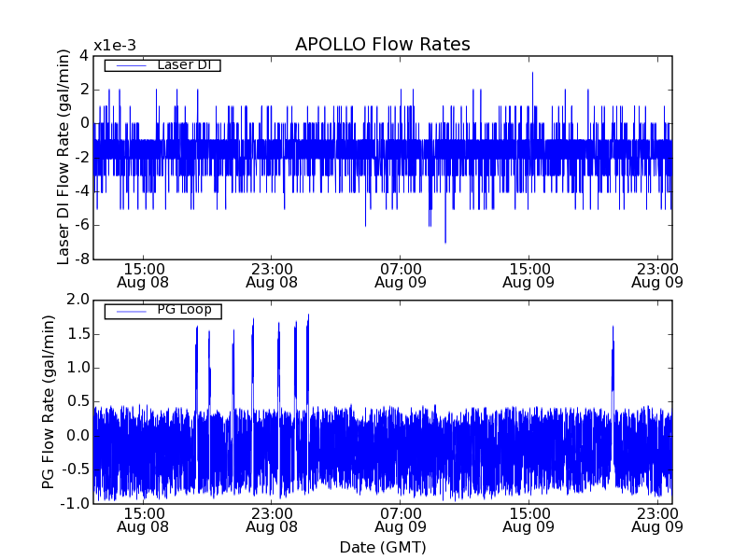Click the APOLLO Flow Rates plot title
Image resolution: width=747 pixels, height=560 pixels.
[382, 45]
